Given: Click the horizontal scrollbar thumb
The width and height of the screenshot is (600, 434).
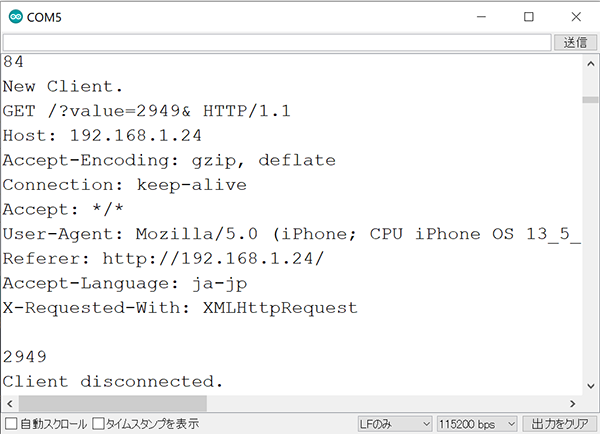Looking at the screenshot, I should tap(113, 403).
